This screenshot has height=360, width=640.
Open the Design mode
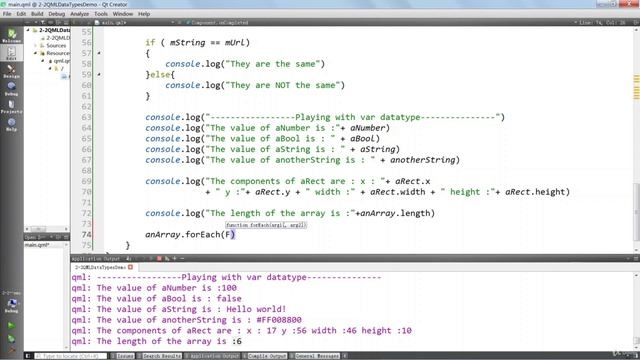coord(11,71)
